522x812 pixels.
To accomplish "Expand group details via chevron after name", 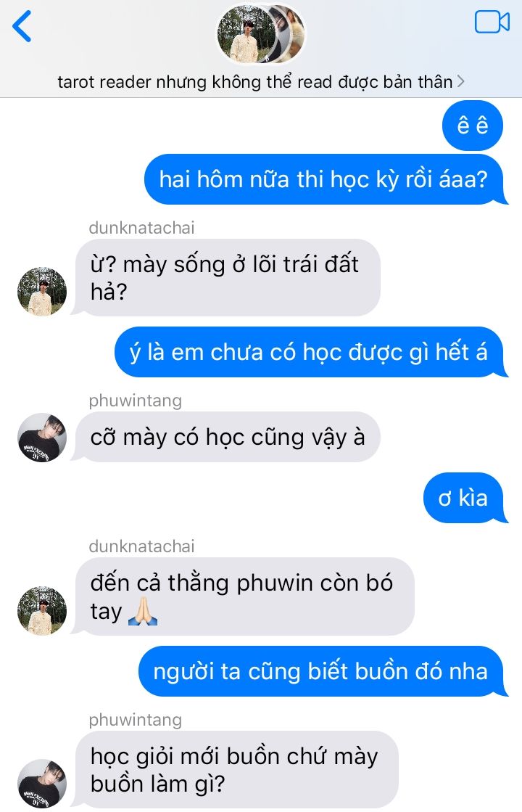I will click(x=460, y=81).
